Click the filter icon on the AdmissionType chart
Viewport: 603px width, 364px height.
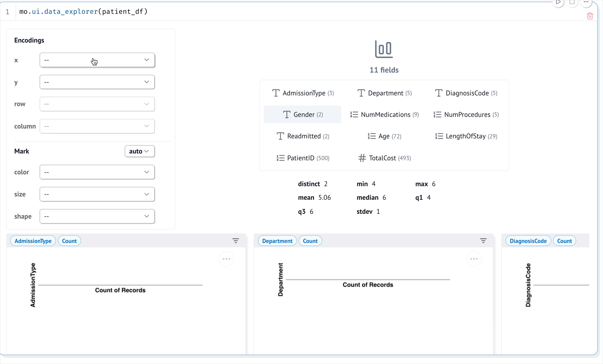pyautogui.click(x=235, y=241)
